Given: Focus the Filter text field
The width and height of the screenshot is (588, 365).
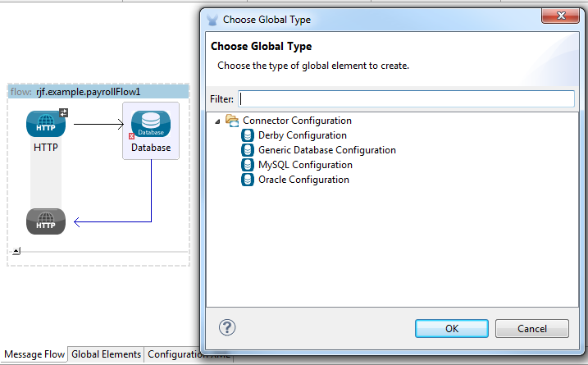Looking at the screenshot, I should point(407,99).
